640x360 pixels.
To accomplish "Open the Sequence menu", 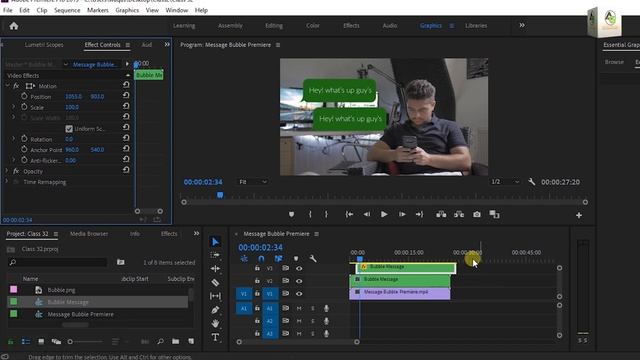I will pyautogui.click(x=67, y=10).
